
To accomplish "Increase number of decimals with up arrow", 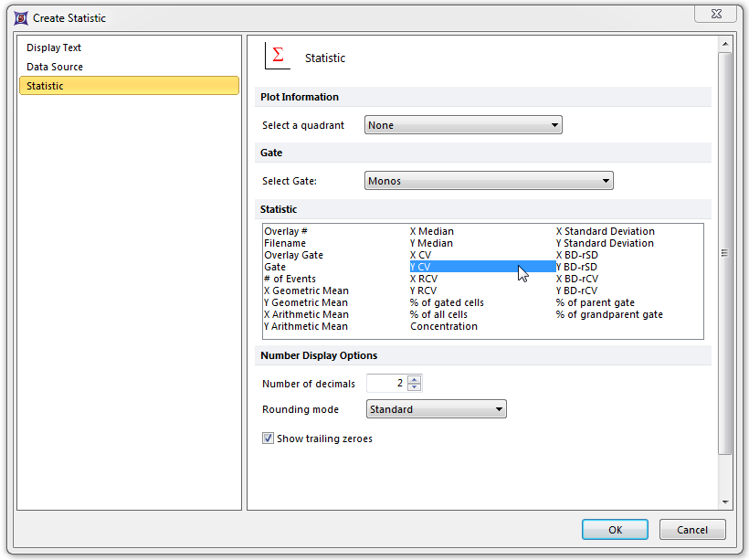I will 415,379.
